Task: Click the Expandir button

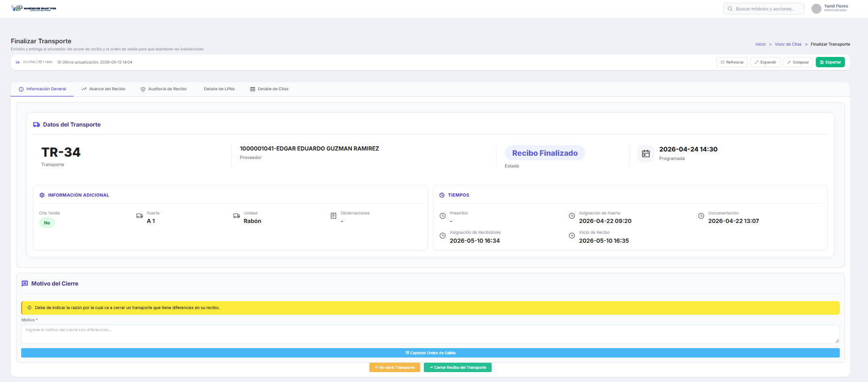Action: [x=765, y=62]
